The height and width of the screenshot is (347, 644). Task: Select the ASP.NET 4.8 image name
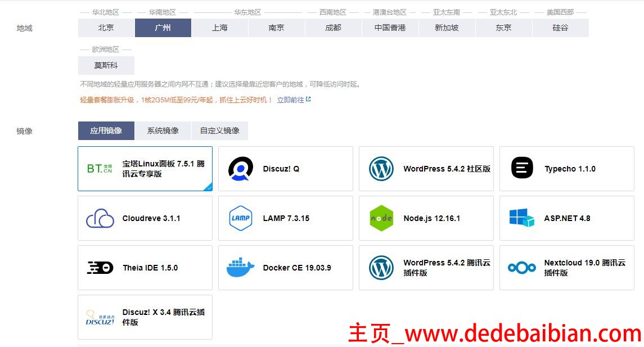567,218
